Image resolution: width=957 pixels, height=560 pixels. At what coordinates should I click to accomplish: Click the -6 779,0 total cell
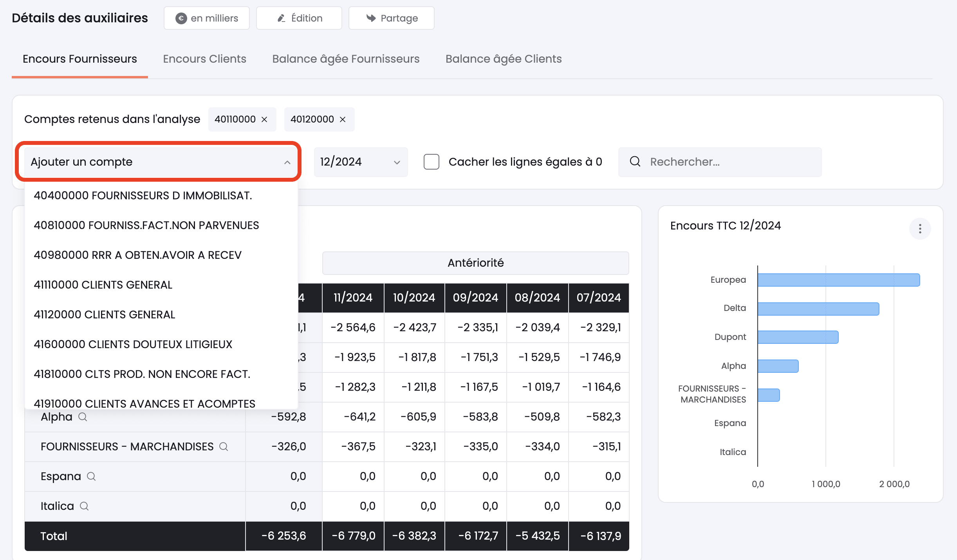(x=354, y=536)
